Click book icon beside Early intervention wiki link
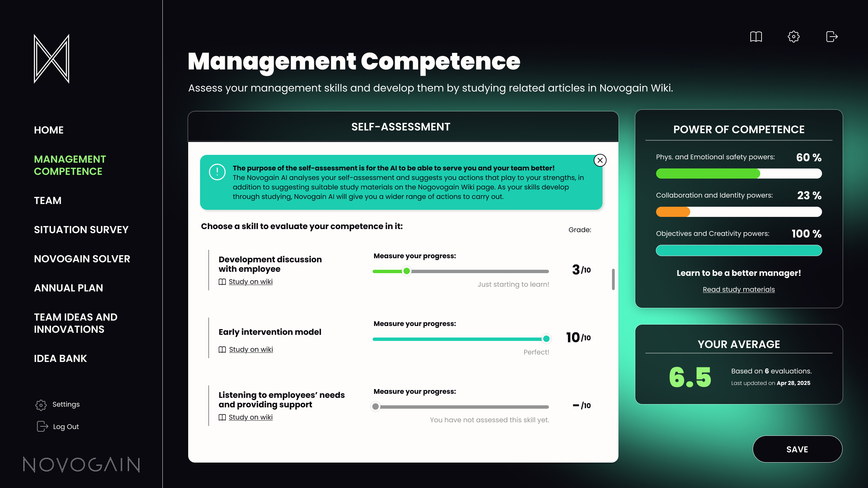868x488 pixels. [x=222, y=349]
